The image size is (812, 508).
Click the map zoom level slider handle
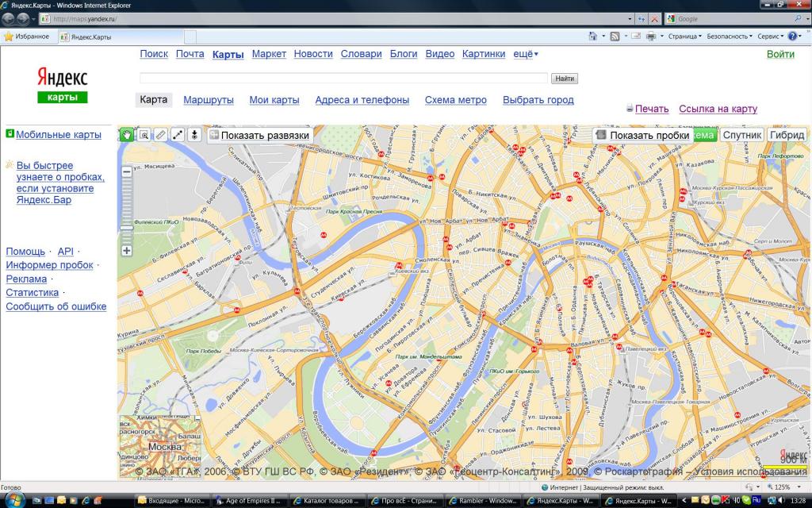(127, 228)
